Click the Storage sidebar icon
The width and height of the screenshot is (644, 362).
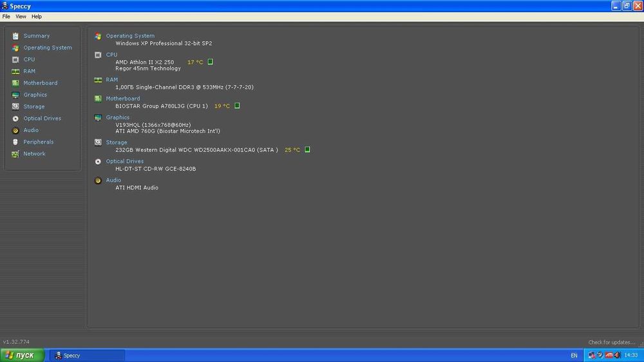(15, 107)
